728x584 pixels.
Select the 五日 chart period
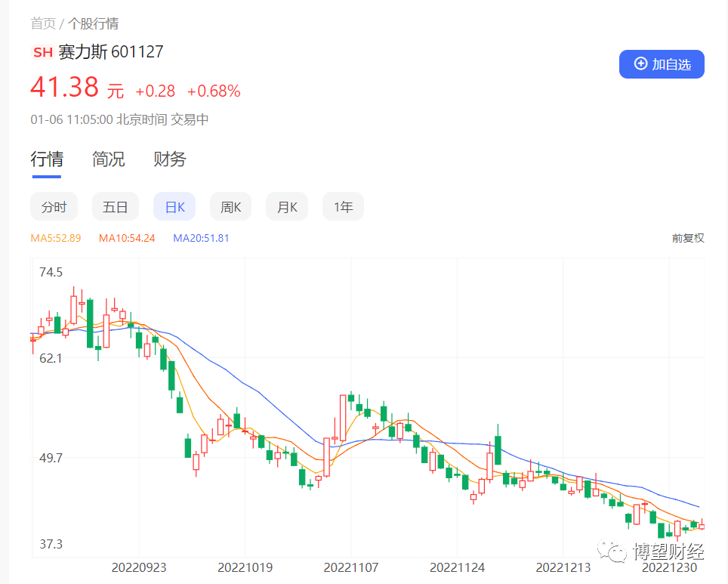(115, 206)
